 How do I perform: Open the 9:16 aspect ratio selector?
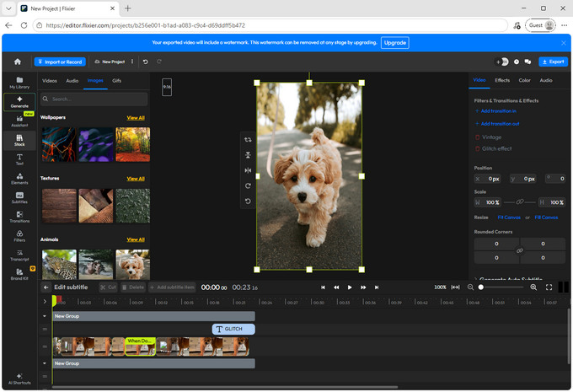pyautogui.click(x=167, y=87)
